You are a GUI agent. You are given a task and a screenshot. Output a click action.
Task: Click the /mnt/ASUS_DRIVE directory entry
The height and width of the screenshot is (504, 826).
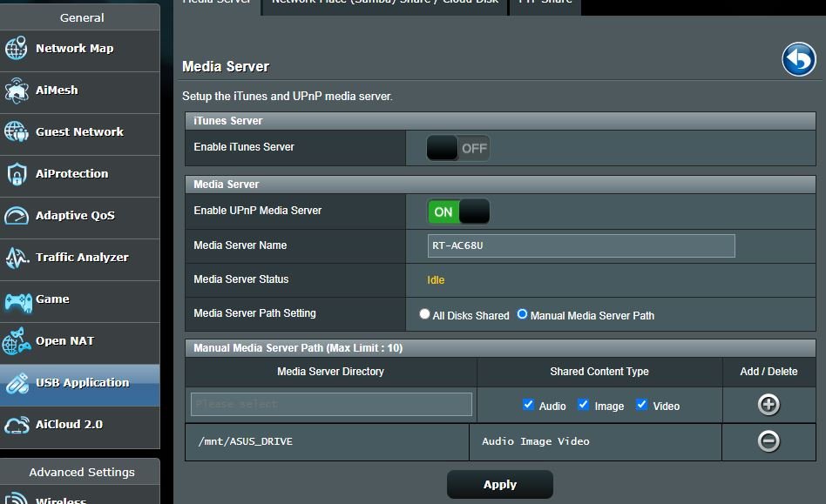[x=246, y=441]
